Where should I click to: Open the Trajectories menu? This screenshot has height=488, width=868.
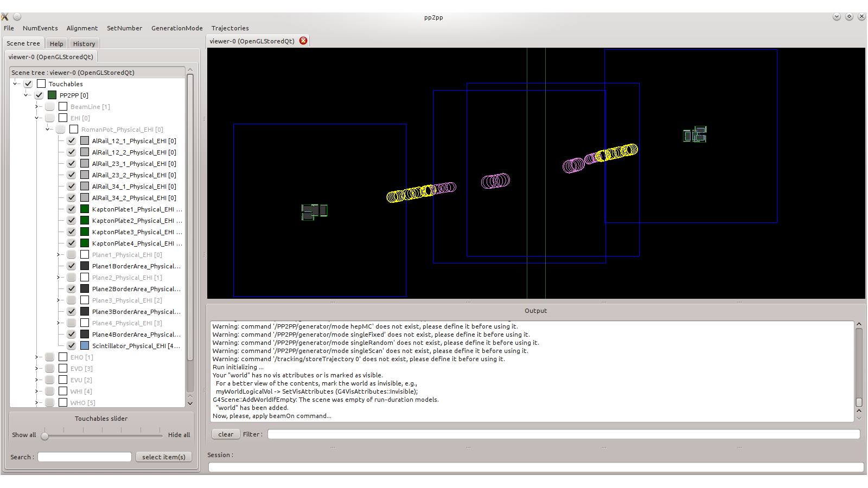point(230,28)
